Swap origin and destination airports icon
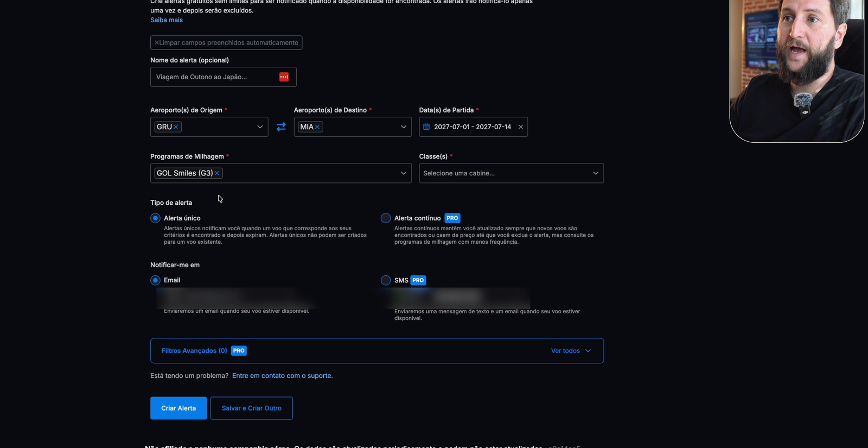The height and width of the screenshot is (448, 868). pos(281,127)
